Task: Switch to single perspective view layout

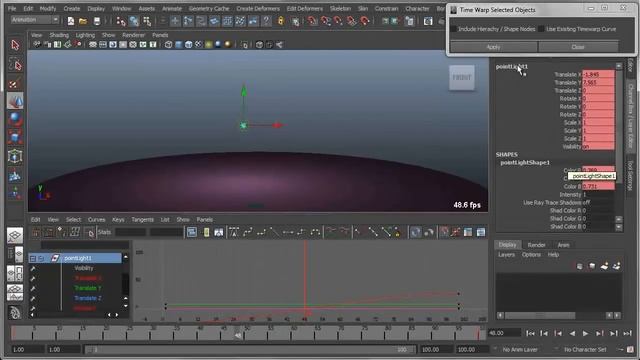Action: pyautogui.click(x=15, y=236)
